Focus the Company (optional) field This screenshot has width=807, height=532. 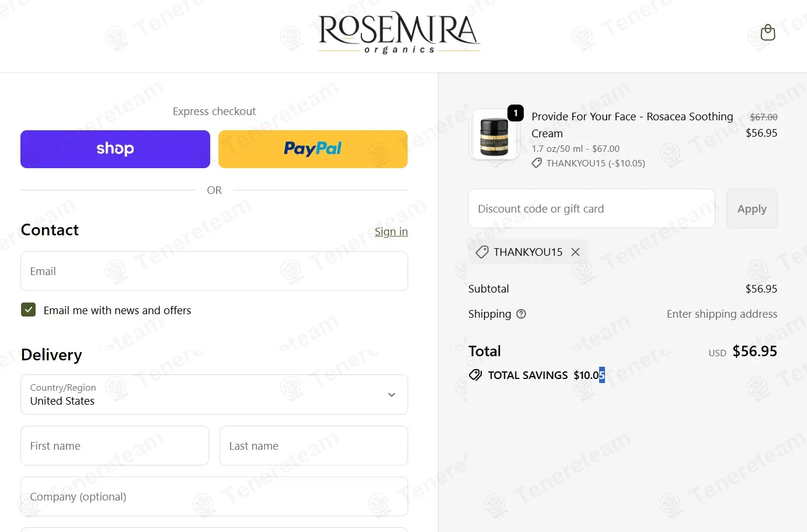214,496
